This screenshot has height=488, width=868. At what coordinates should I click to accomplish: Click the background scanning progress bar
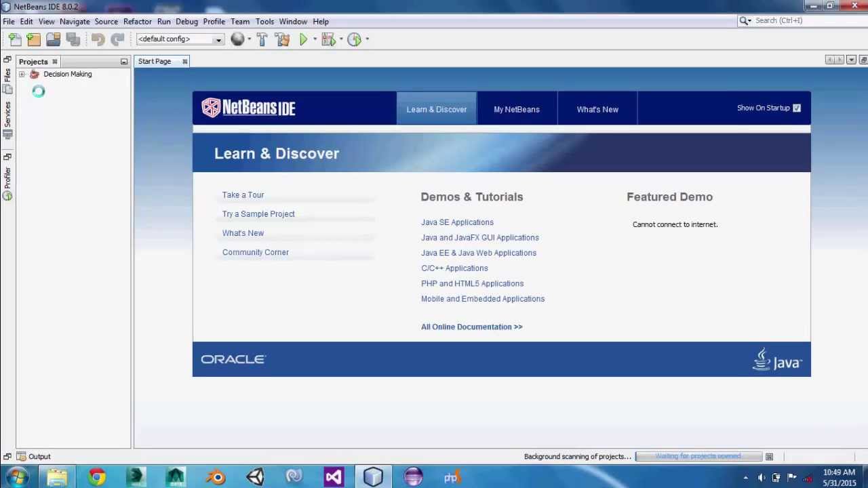coord(698,457)
